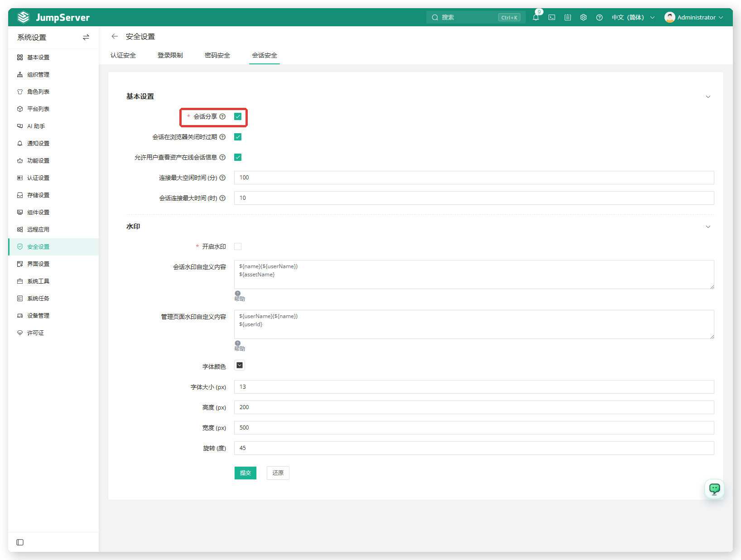Open the web terminal icon in header

pos(552,17)
